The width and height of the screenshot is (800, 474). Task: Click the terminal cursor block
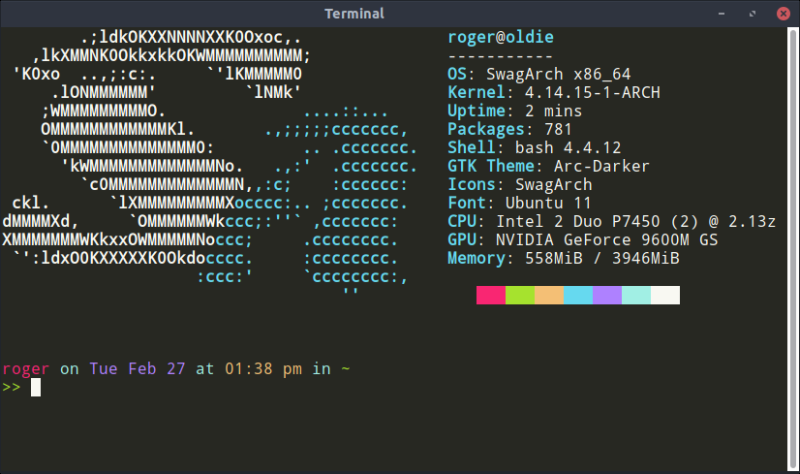(x=36, y=387)
